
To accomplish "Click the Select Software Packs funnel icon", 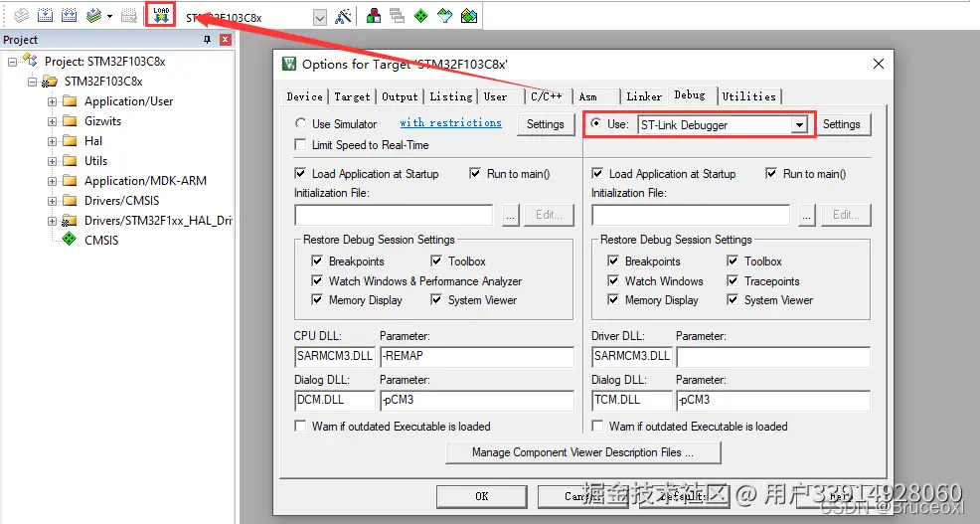I will [x=444, y=16].
